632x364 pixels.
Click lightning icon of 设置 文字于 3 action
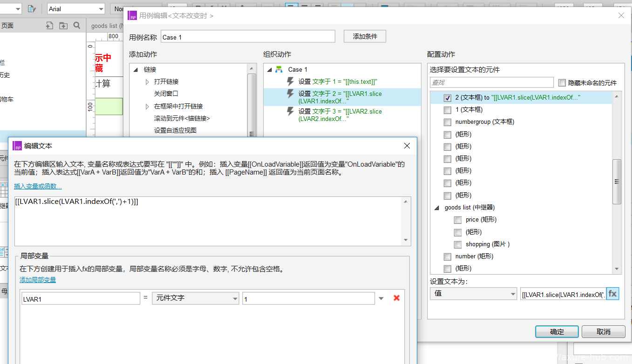(x=291, y=112)
